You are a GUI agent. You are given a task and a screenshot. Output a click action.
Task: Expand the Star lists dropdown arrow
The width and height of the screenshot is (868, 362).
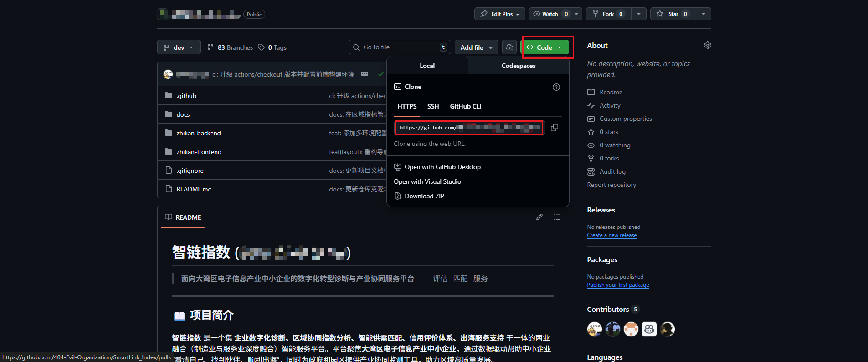coord(704,14)
